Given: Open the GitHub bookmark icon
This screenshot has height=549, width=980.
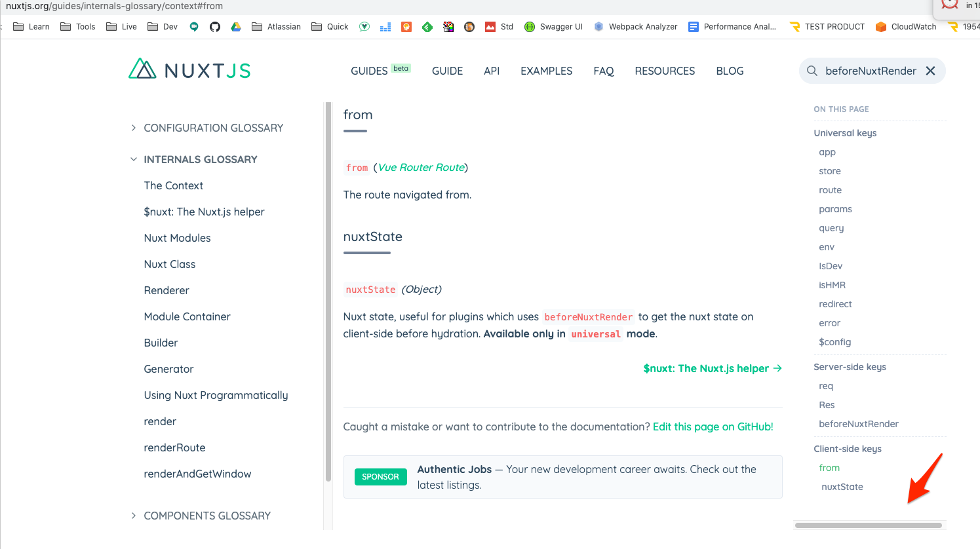Looking at the screenshot, I should [215, 27].
